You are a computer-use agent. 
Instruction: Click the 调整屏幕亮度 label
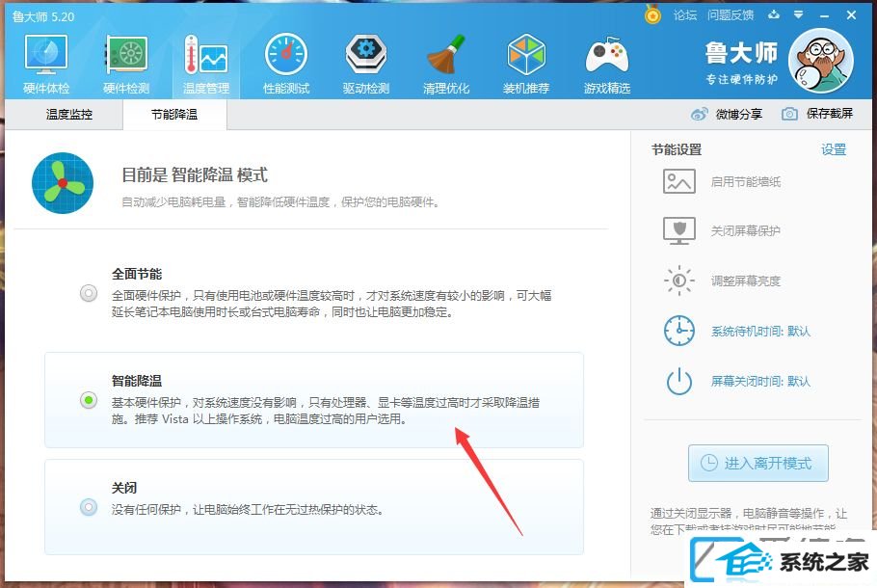tap(746, 281)
